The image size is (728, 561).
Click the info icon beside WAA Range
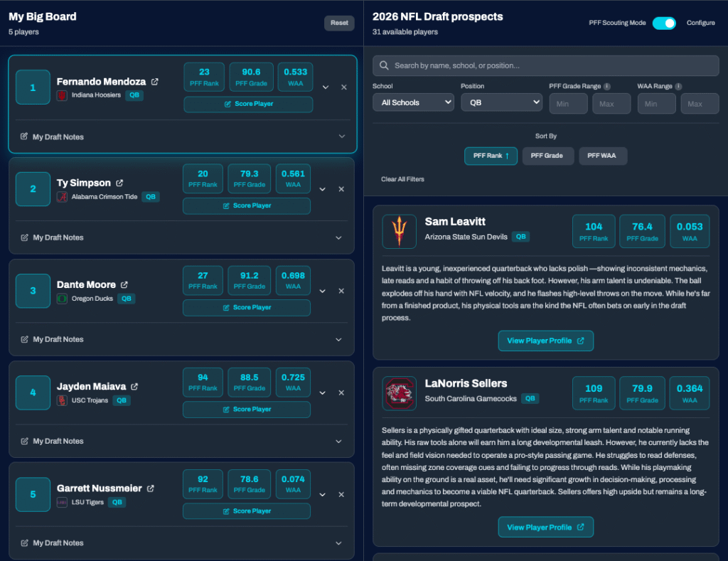coord(678,87)
